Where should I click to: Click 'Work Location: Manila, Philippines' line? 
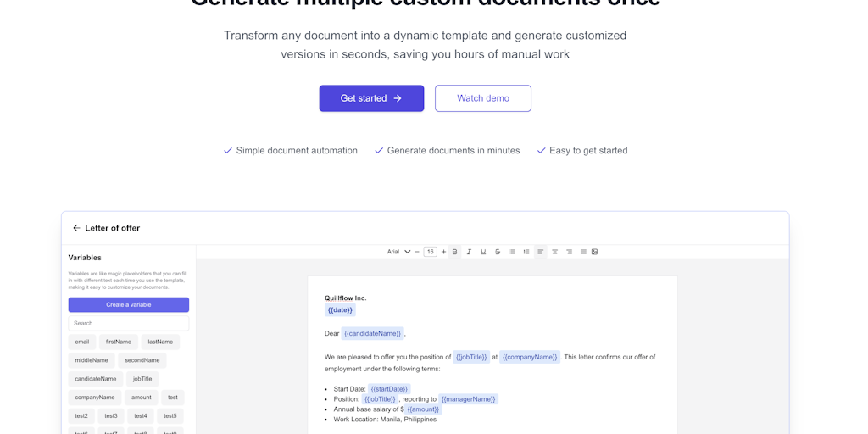pyautogui.click(x=385, y=420)
